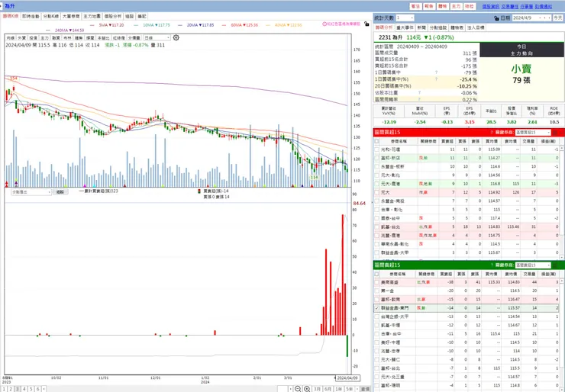Screen dimensions: 565x392
Task: Switch to the 個股分析 tab
Action: click(113, 17)
